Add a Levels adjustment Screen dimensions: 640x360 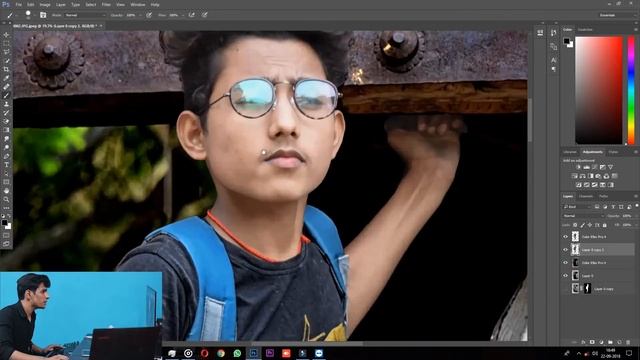[x=587, y=167]
